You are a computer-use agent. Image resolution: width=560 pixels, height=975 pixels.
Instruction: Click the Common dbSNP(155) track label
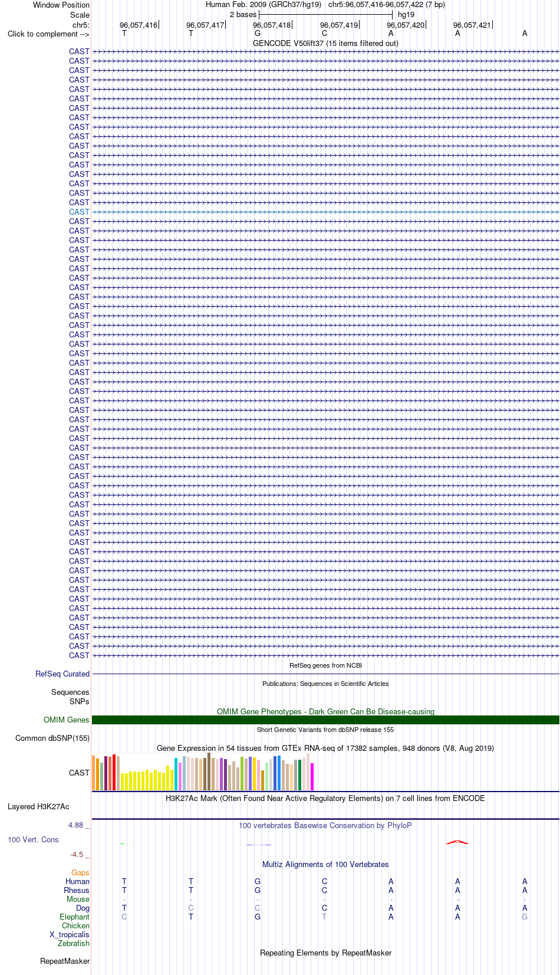pos(52,738)
